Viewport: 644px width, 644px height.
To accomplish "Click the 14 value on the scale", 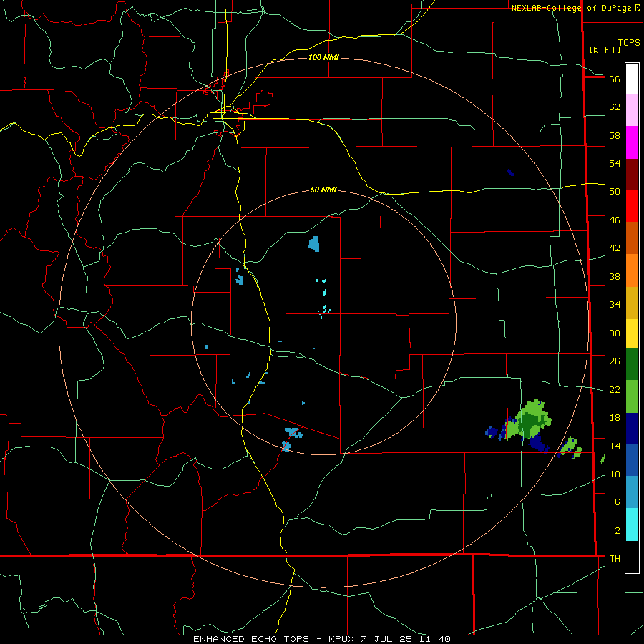I will click(x=615, y=447).
